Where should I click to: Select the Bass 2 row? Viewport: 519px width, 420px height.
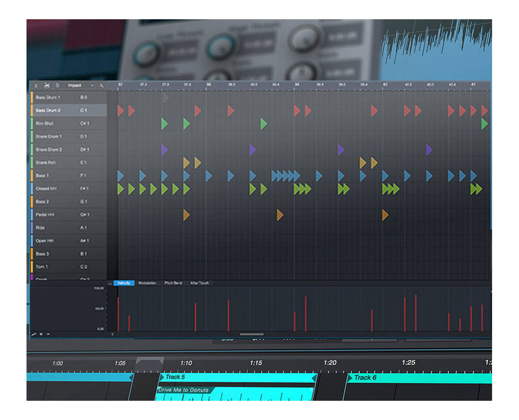pos(68,201)
